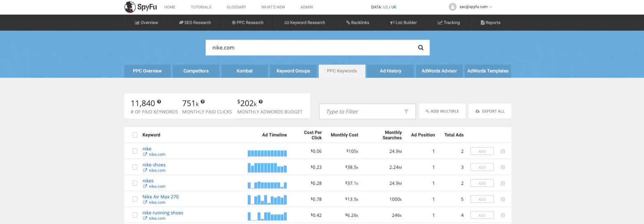Select the PPC Keywords tab

(x=342, y=71)
